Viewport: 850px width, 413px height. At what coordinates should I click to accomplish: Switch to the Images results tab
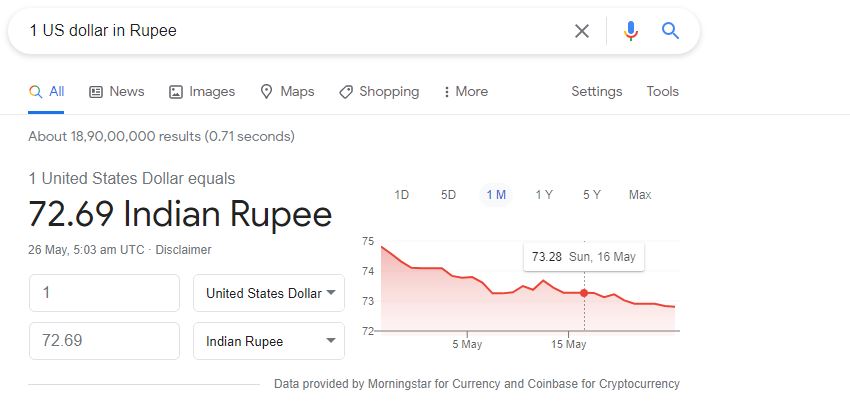202,91
